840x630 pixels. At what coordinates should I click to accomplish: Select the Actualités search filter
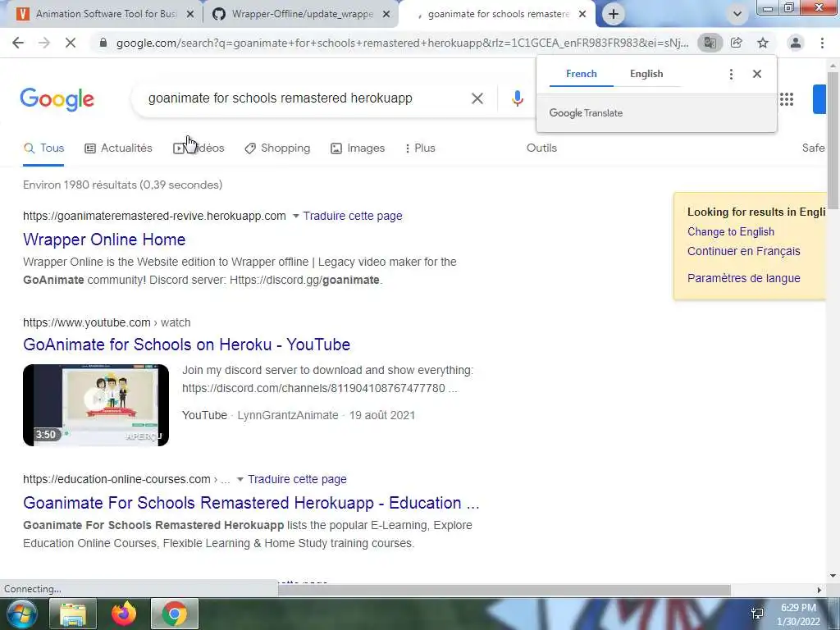[118, 148]
